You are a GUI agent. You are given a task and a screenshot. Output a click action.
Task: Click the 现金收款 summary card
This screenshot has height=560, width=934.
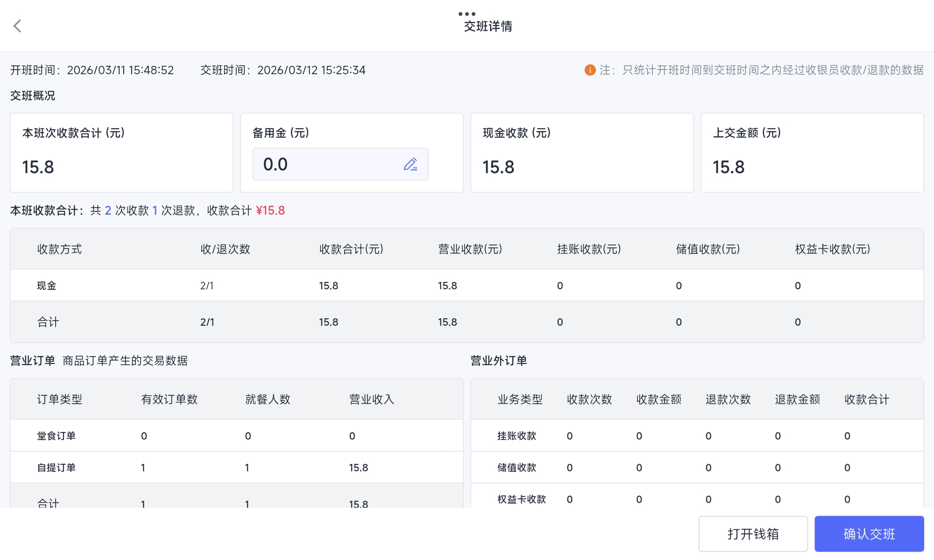(x=581, y=153)
